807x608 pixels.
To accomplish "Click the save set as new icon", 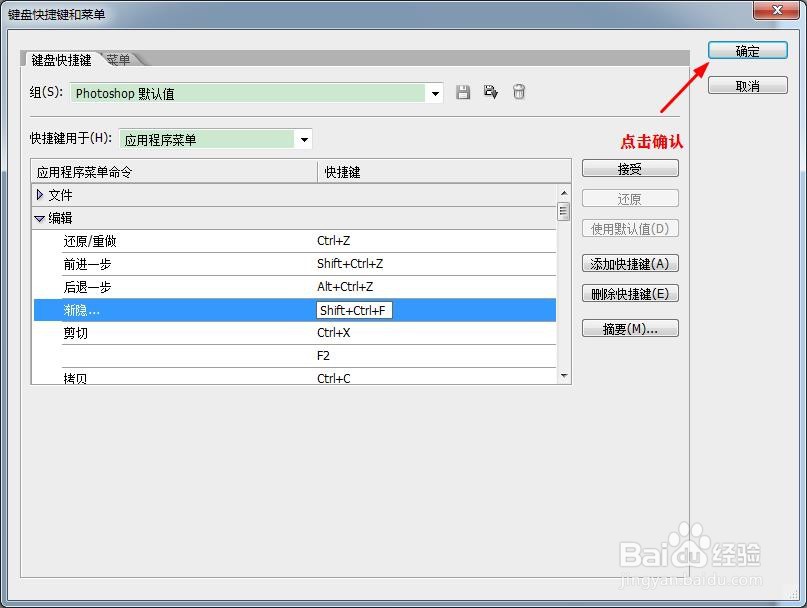I will [490, 91].
